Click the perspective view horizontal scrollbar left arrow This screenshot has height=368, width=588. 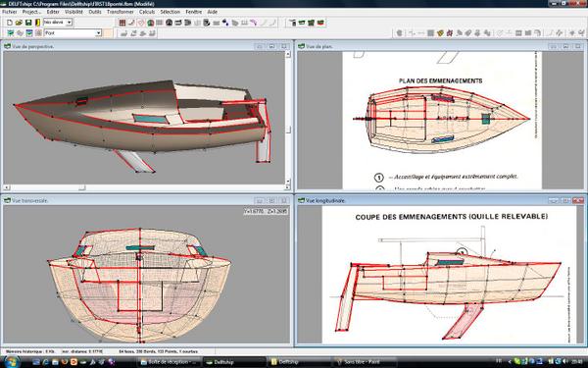(x=7, y=187)
